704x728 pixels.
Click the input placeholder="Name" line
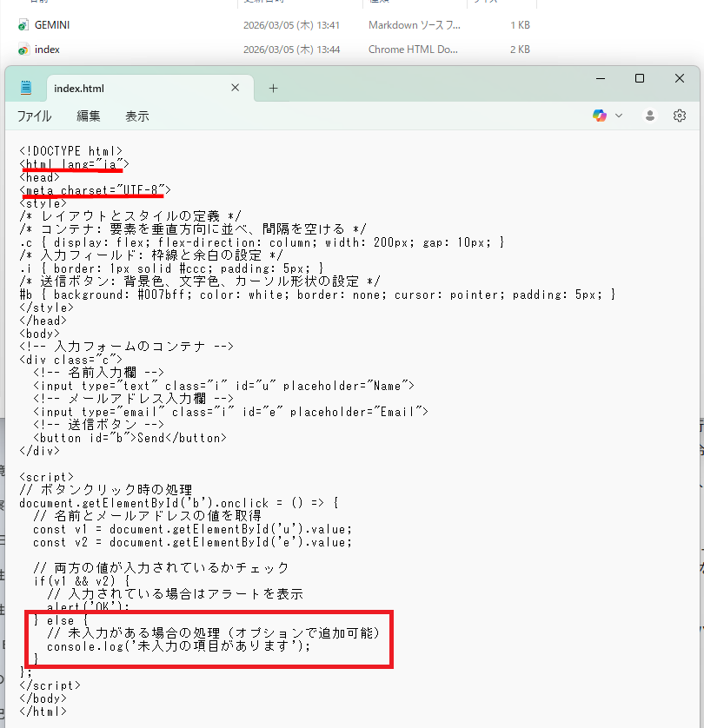224,386
